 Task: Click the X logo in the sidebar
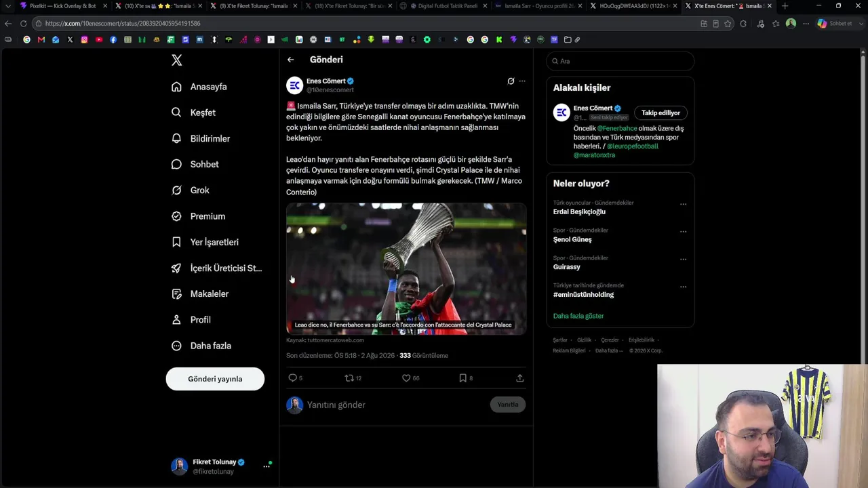coord(177,60)
